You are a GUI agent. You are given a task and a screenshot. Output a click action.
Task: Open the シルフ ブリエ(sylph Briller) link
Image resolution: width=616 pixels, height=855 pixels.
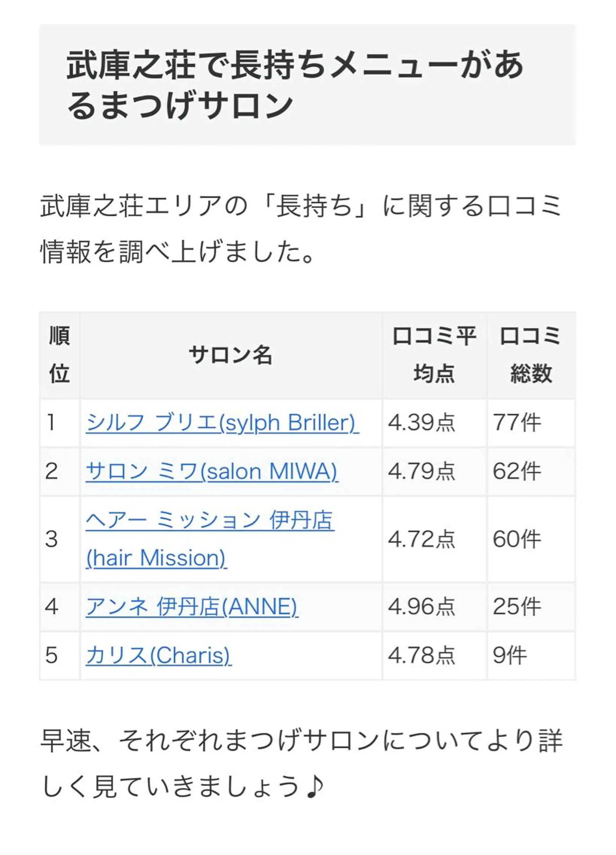(222, 423)
